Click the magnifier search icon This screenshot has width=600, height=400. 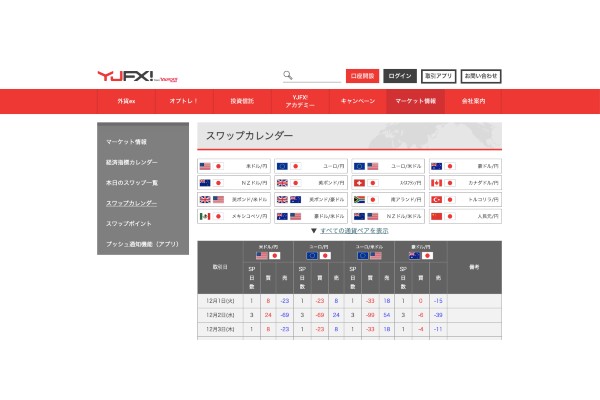pos(288,75)
